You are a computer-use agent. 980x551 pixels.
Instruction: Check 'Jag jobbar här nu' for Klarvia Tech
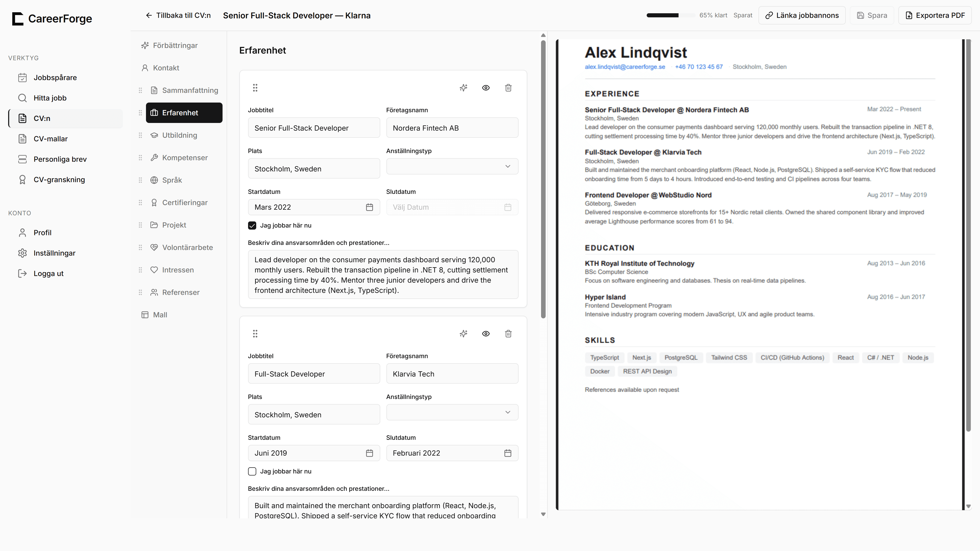[252, 471]
